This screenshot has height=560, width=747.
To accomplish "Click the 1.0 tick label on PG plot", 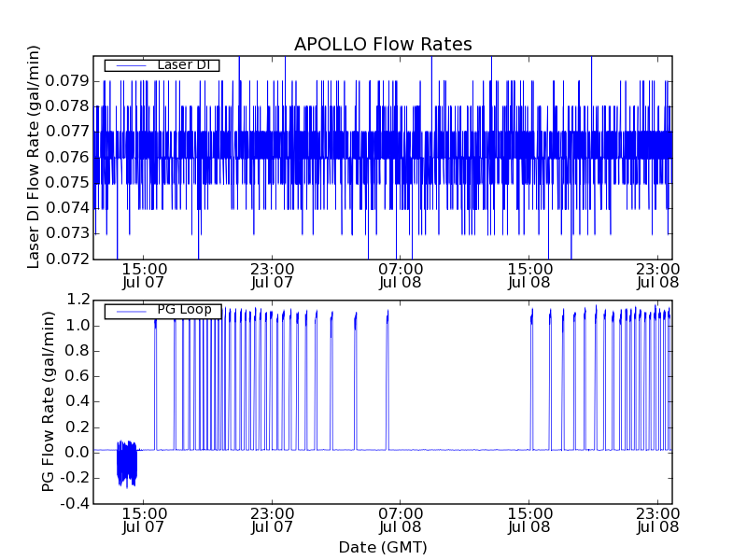I will coord(78,326).
